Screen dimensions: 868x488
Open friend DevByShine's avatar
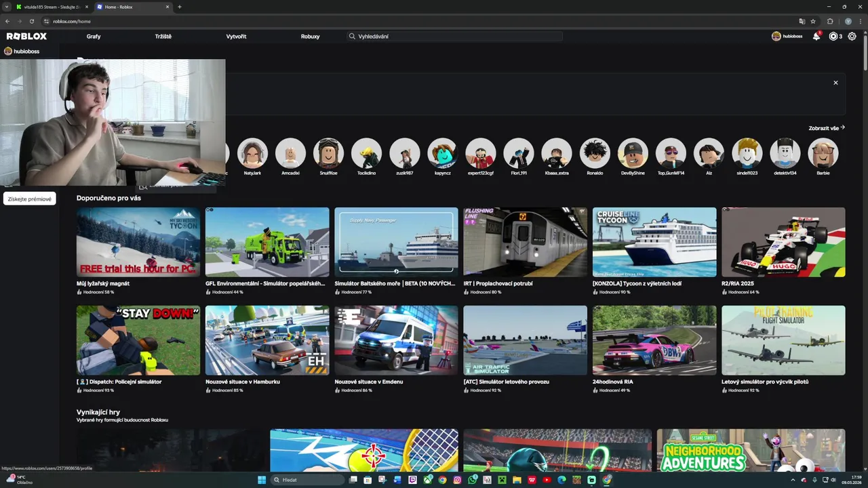633,153
